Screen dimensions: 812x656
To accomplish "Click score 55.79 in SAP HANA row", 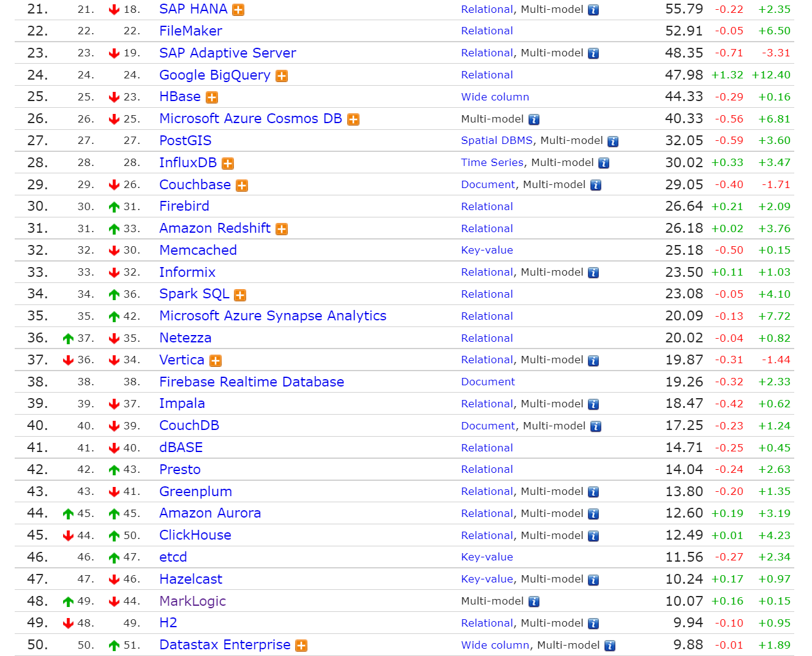I will click(x=684, y=9).
